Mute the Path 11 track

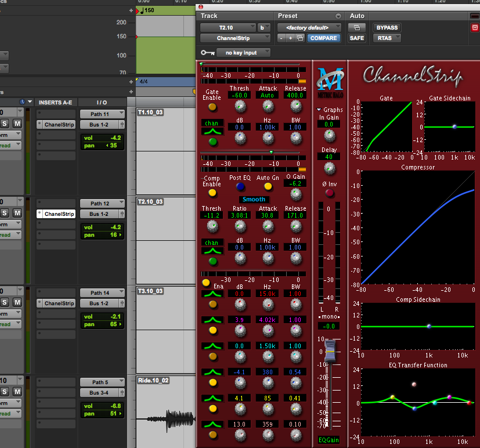[x=17, y=124]
